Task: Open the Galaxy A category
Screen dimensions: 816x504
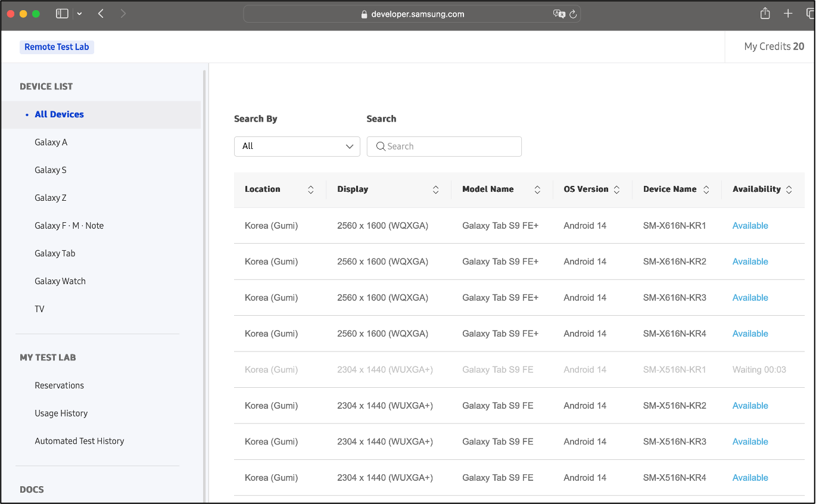Action: pos(51,142)
